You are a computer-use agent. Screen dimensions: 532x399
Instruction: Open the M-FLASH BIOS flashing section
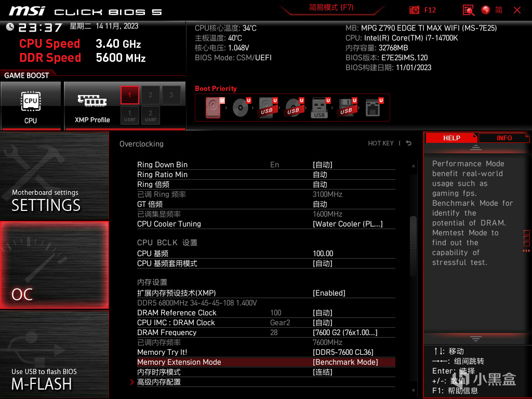[x=54, y=354]
